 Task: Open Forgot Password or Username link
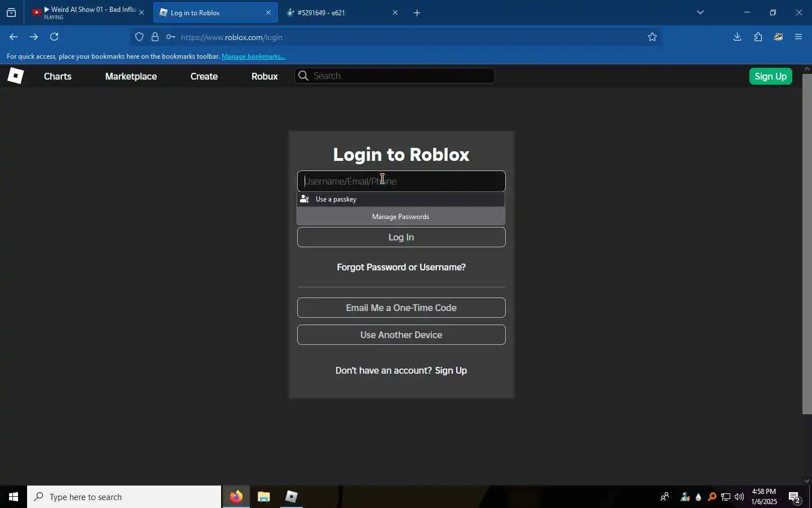(401, 267)
